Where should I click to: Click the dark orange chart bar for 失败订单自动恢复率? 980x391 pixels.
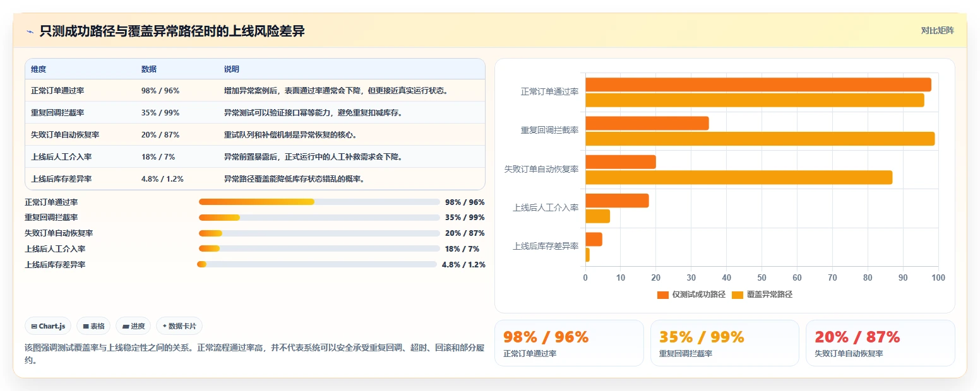621,162
